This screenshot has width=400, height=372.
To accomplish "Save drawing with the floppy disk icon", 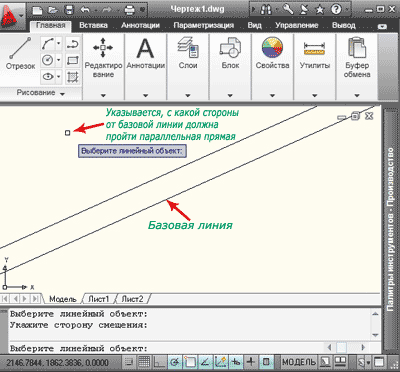I will click(x=69, y=10).
